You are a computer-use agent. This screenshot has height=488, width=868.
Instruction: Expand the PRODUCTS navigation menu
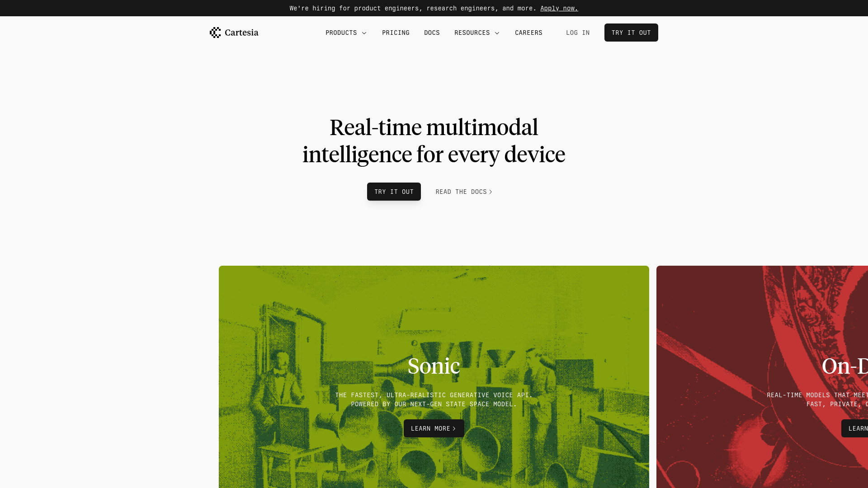(x=346, y=32)
